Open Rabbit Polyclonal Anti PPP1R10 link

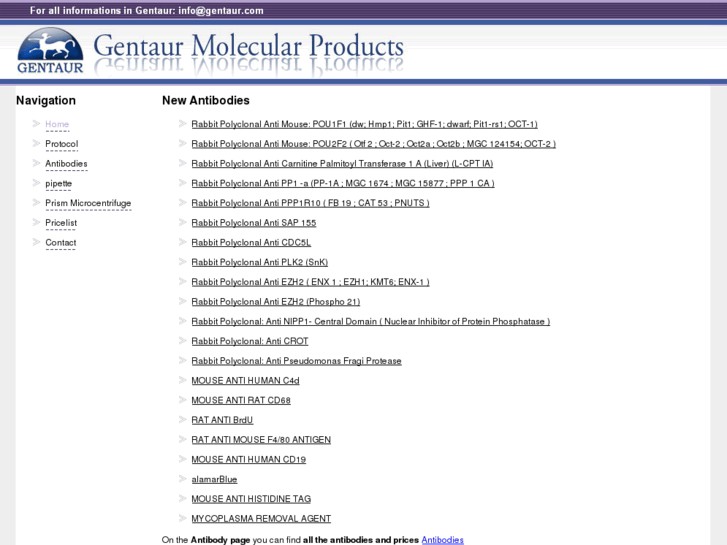tap(311, 203)
